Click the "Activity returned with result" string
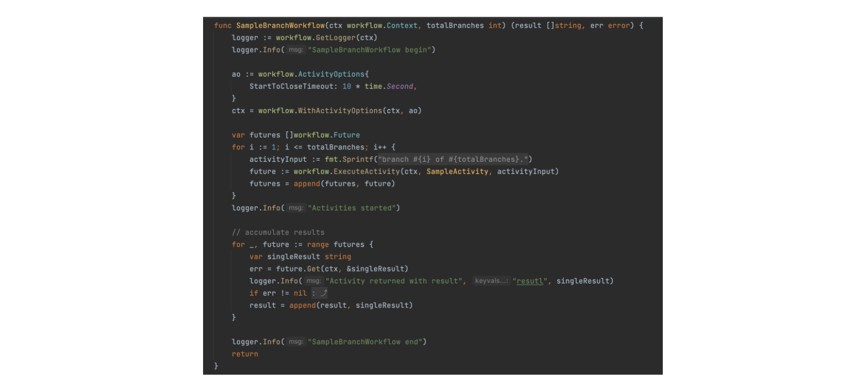 [394, 281]
